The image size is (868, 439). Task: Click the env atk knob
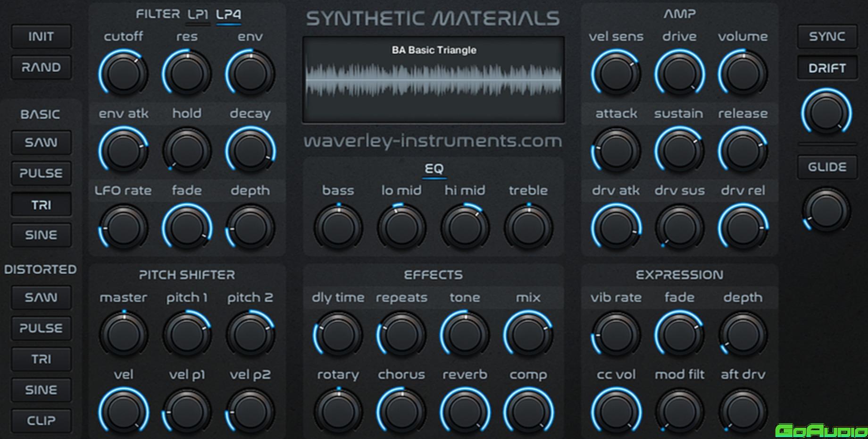click(x=123, y=151)
